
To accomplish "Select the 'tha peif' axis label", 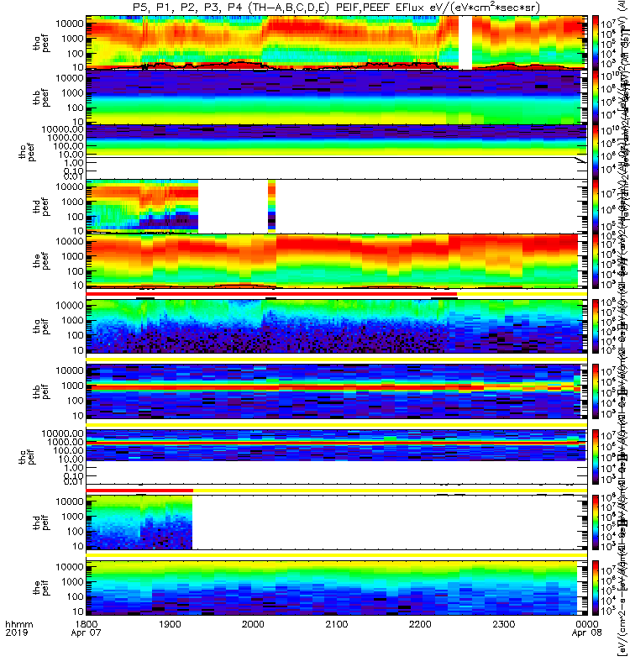I will tap(41, 326).
